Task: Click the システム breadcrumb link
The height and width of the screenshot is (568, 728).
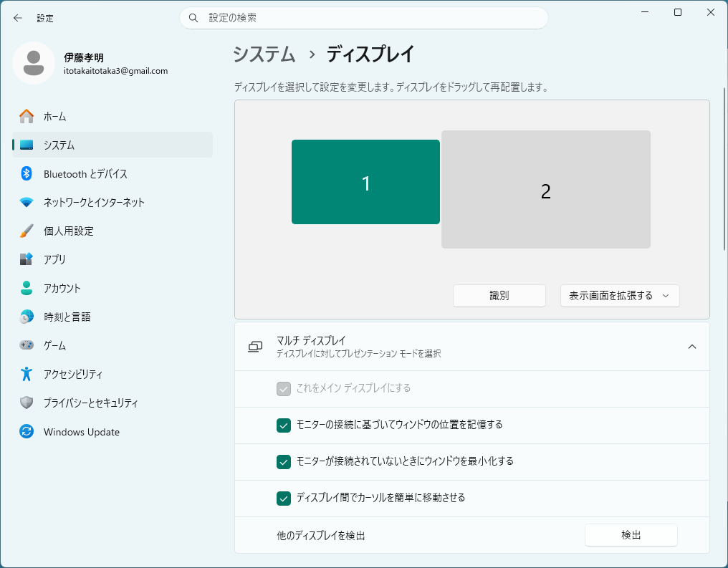Action: (264, 54)
